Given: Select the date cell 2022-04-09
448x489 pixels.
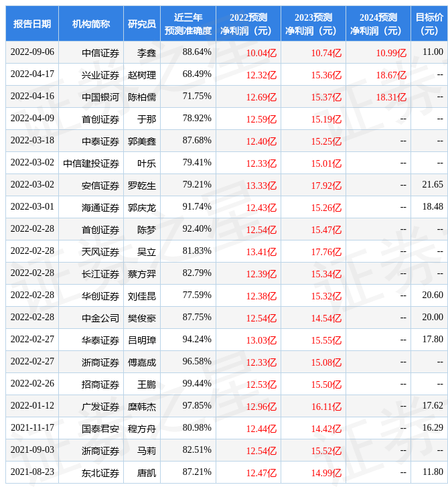Looking at the screenshot, I should pos(32,118).
